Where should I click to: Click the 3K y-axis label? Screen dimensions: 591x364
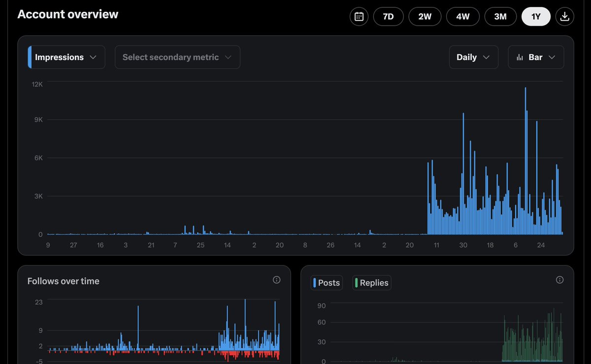point(39,196)
